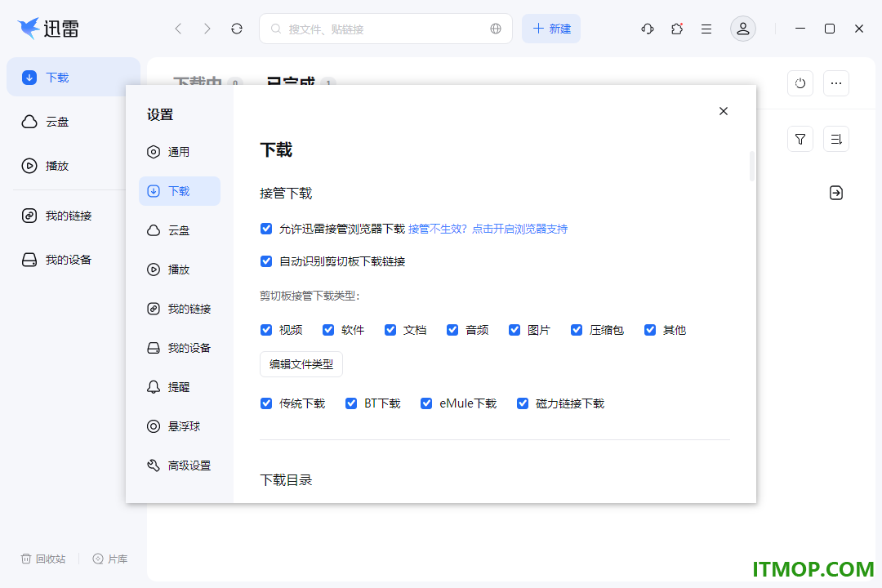Screen dimensions: 882x588
Task: Click the globe icon in search box
Action: 496,29
